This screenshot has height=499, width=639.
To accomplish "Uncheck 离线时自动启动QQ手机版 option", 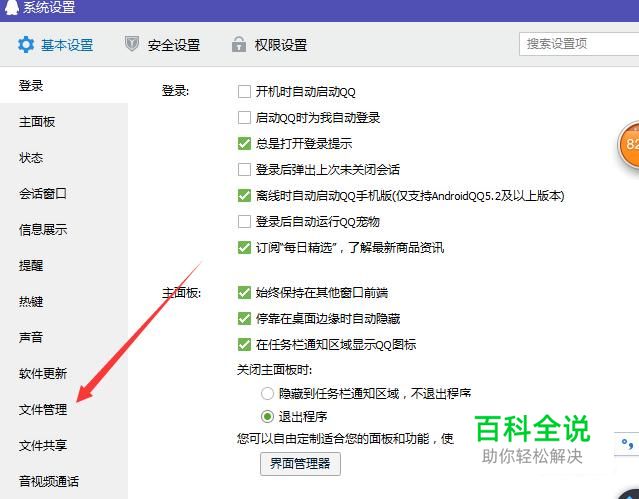I will coord(244,195).
